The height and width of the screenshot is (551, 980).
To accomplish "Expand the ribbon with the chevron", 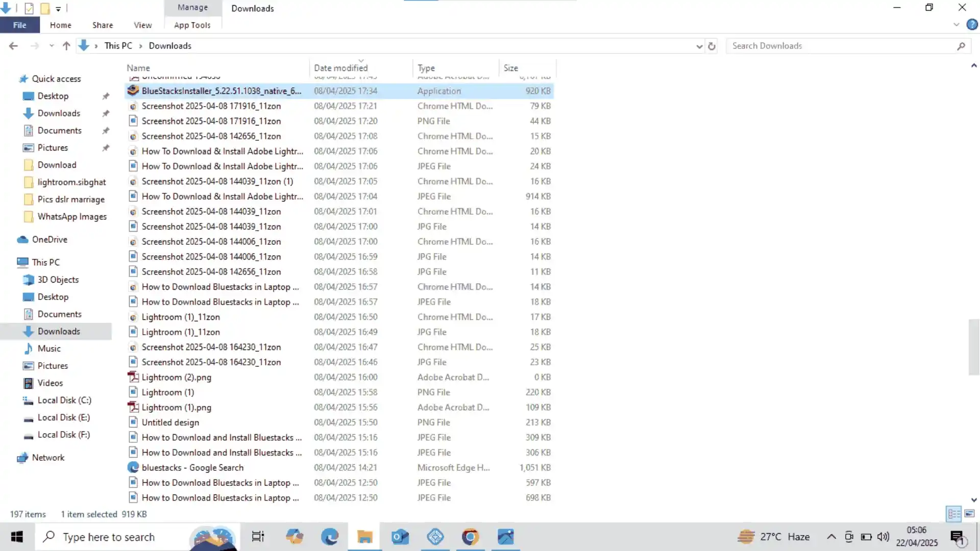I will 956,24.
